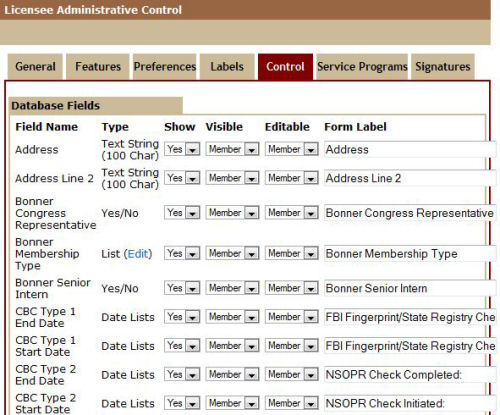
Task: Open the Service Programs tab
Action: point(362,67)
